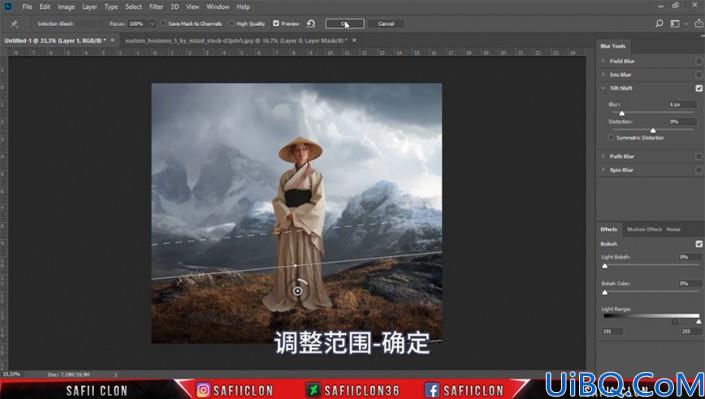This screenshot has height=399, width=705.
Task: Click the Photoshop logo icon
Action: click(x=8, y=7)
